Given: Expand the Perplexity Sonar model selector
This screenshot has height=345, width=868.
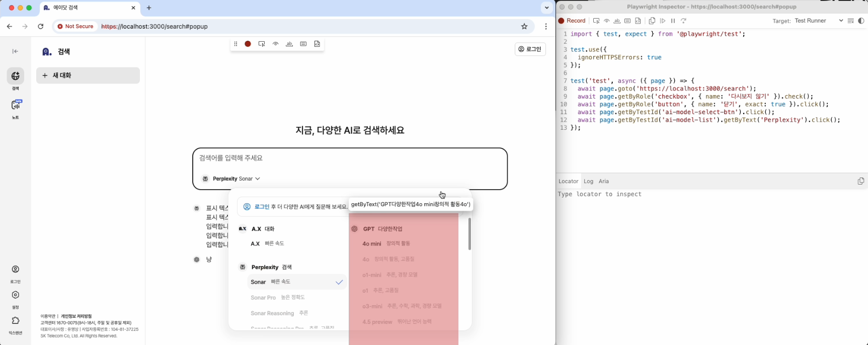Looking at the screenshot, I should click(x=231, y=179).
